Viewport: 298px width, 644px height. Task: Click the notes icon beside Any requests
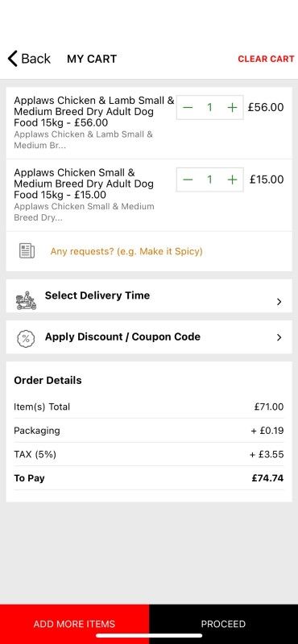click(27, 251)
